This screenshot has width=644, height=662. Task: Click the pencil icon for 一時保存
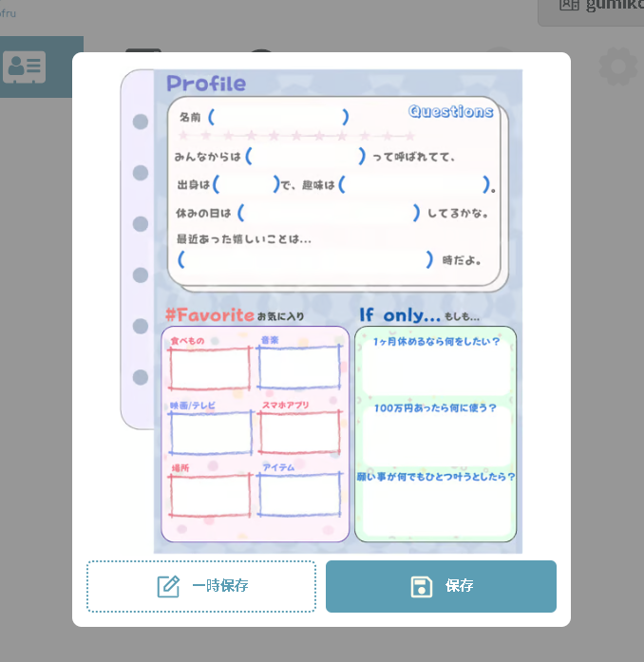coord(168,586)
